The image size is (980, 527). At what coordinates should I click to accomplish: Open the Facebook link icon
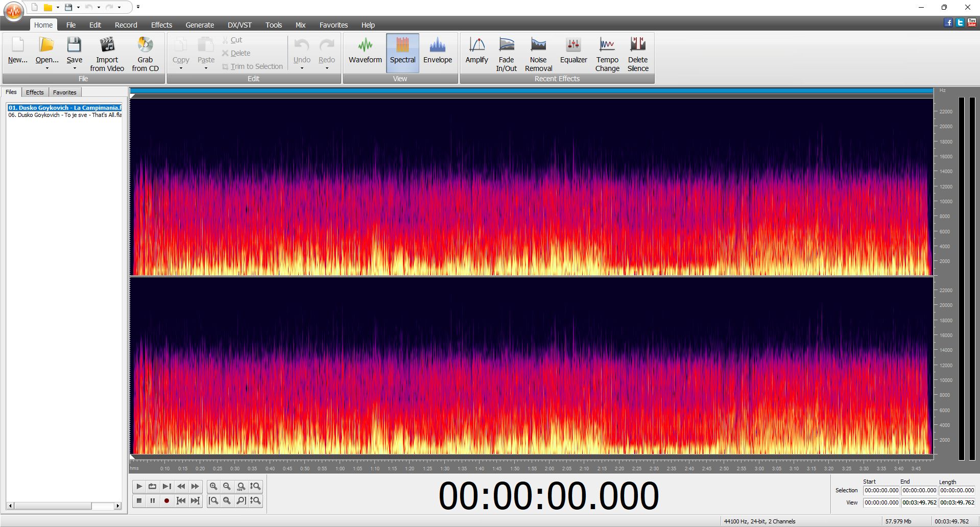pos(948,22)
